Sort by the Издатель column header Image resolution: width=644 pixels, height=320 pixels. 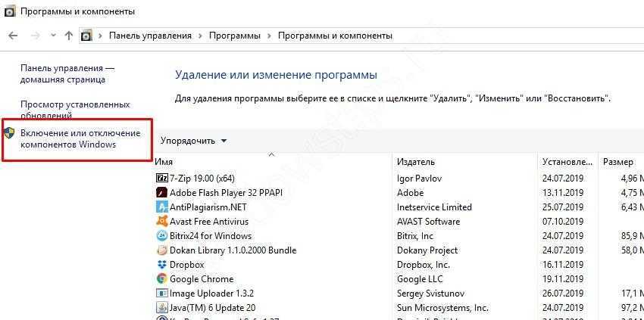[x=416, y=162]
